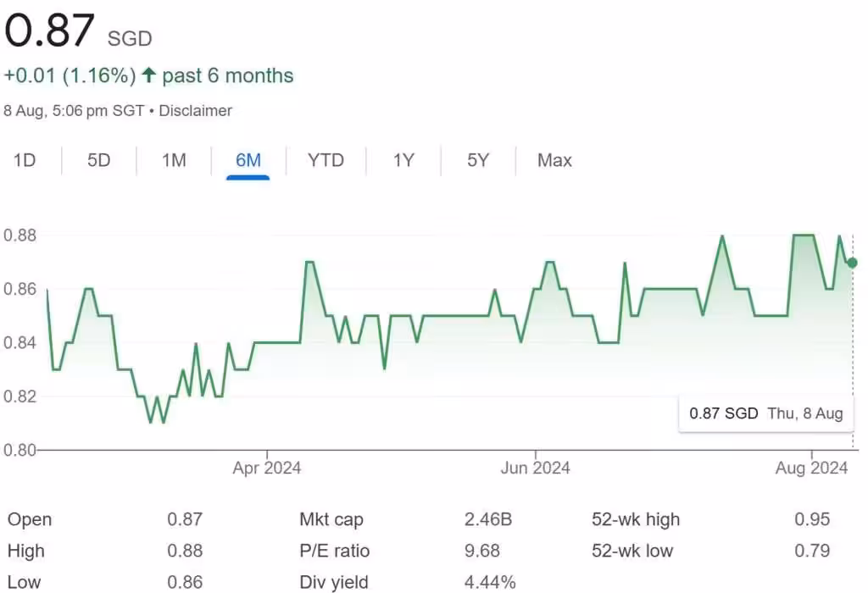Open the 1M price chart
The image size is (868, 593).
(x=172, y=160)
